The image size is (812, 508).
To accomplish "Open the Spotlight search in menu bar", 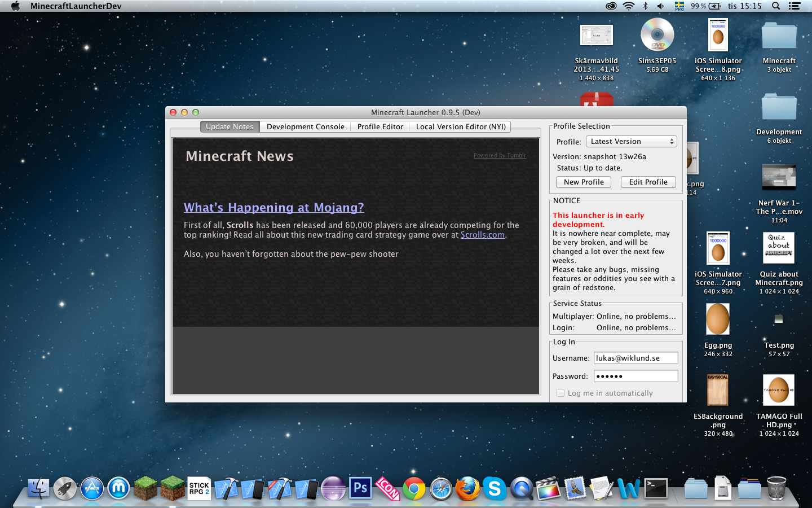I will (776, 6).
